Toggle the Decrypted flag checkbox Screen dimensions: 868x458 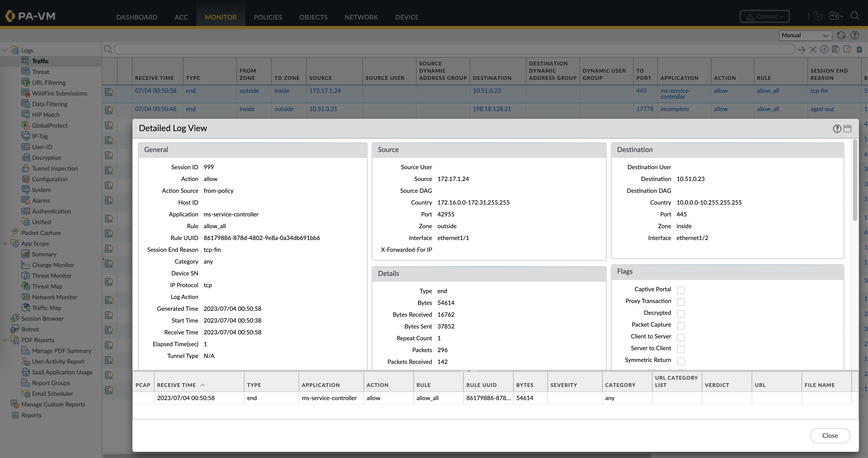[x=681, y=314]
